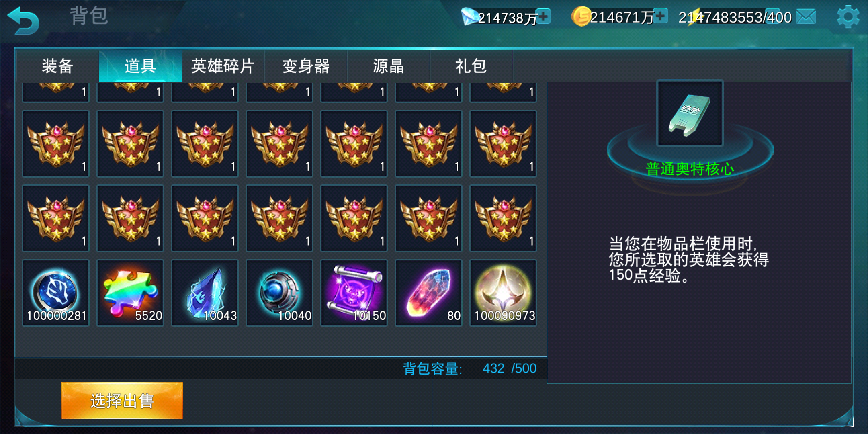The height and width of the screenshot is (434, 868).
Task: Open the 变身器 tab
Action: pyautogui.click(x=306, y=66)
